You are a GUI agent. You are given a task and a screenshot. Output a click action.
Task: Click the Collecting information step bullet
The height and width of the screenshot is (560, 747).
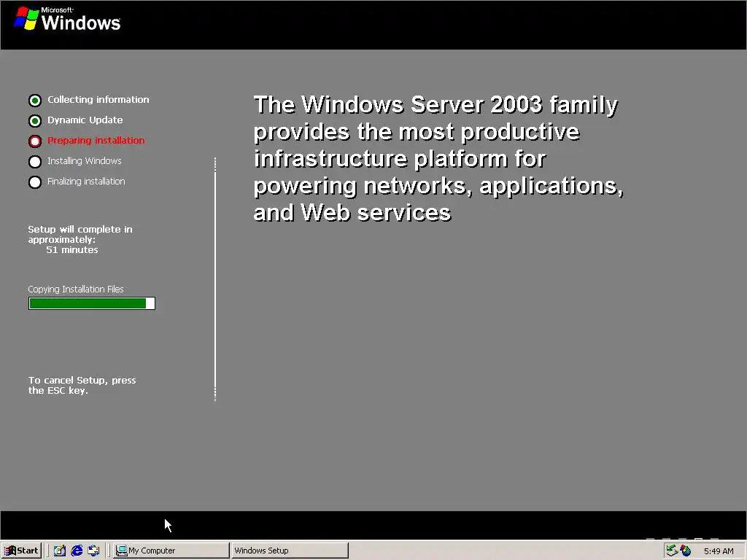35,100
